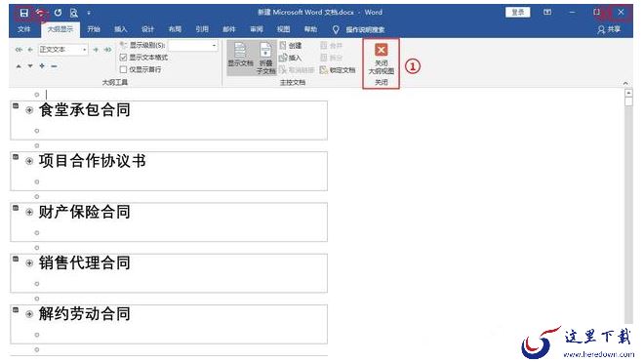Click the heading text 解约劳动合同
This screenshot has height=362, width=644.
[85, 314]
